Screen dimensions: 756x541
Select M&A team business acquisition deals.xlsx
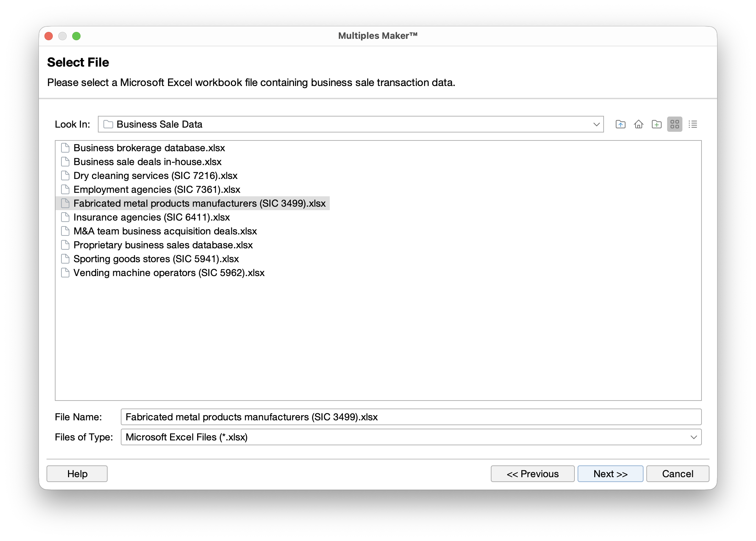tap(165, 231)
